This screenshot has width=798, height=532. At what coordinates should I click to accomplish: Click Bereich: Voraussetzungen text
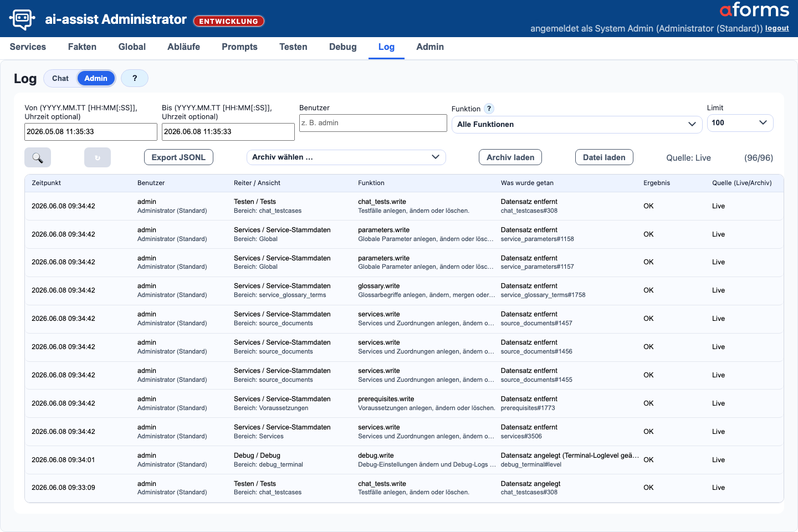[x=271, y=408]
